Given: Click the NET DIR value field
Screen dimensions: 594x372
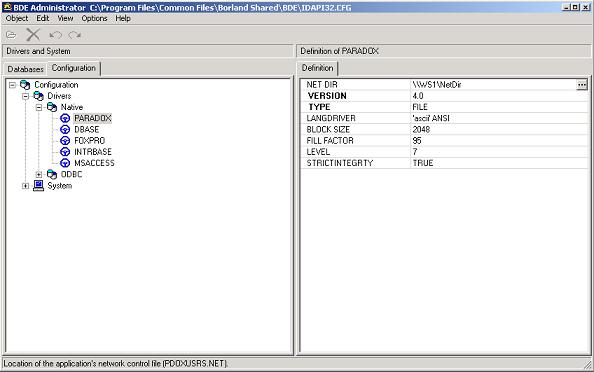Looking at the screenshot, I should pos(493,85).
